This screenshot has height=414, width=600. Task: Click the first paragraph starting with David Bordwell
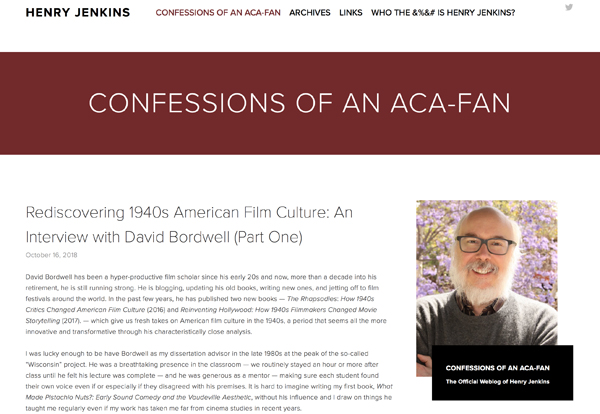pos(206,304)
